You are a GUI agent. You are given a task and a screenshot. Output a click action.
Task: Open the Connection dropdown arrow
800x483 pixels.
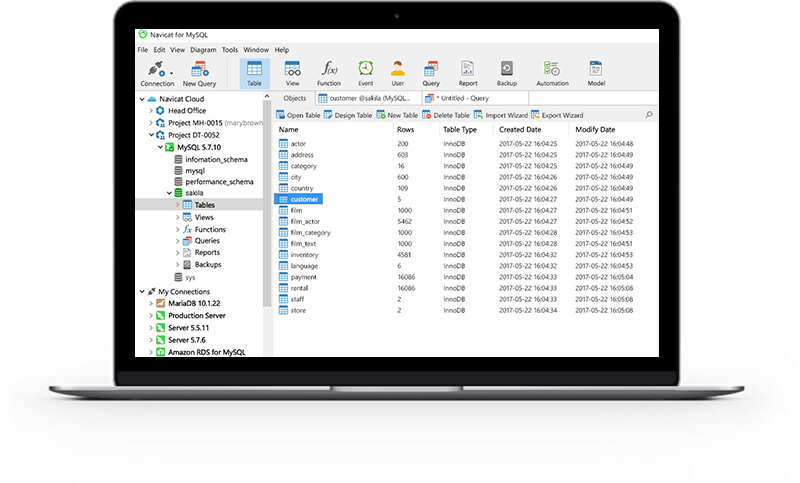point(171,73)
